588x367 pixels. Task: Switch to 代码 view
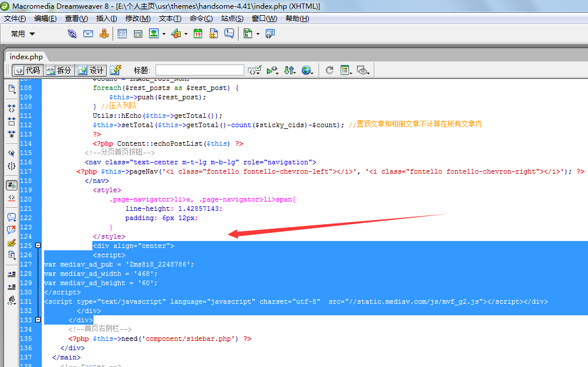(x=28, y=70)
